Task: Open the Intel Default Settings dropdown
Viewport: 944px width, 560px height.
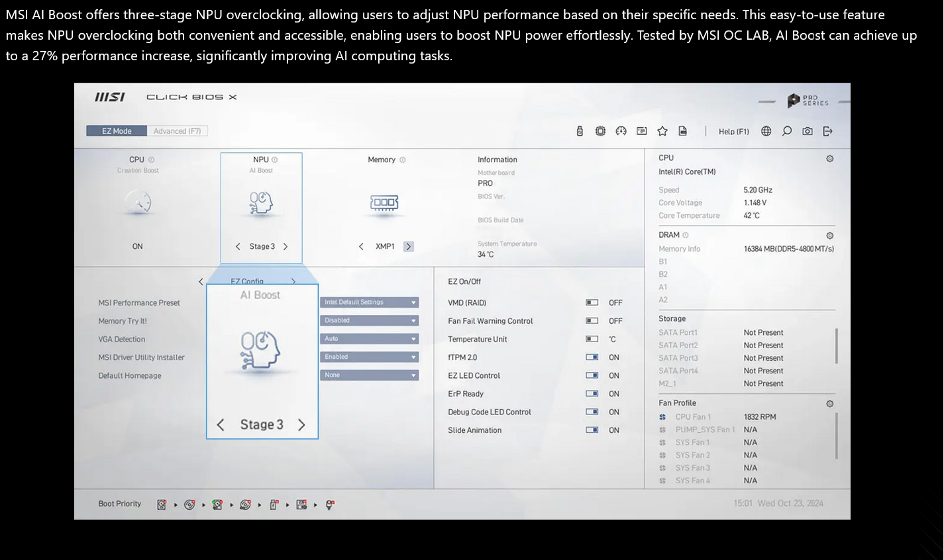Action: tap(370, 303)
